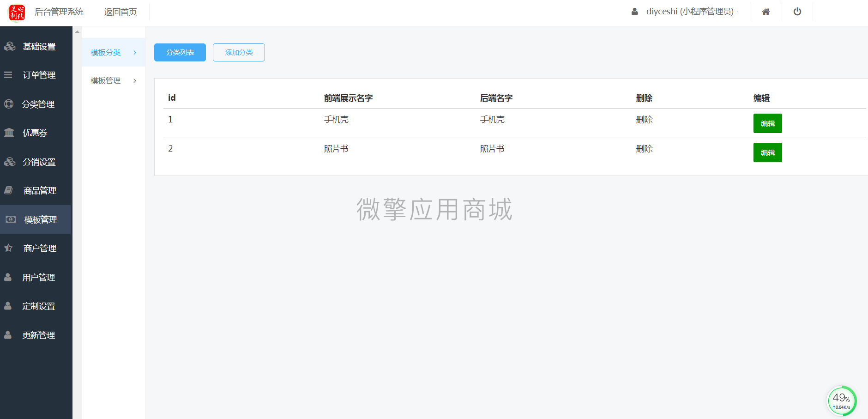Open the 49% network speed floating widget
Viewport: 868px width, 419px height.
click(841, 401)
